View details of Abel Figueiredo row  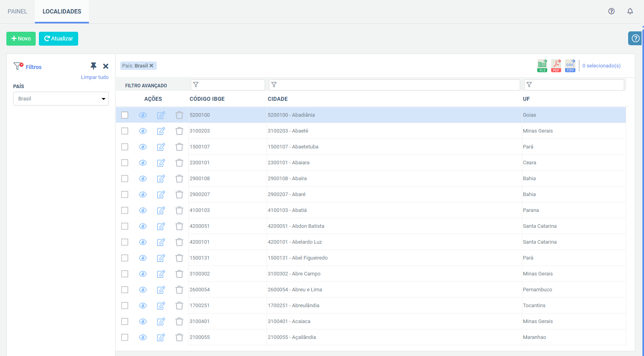[143, 258]
